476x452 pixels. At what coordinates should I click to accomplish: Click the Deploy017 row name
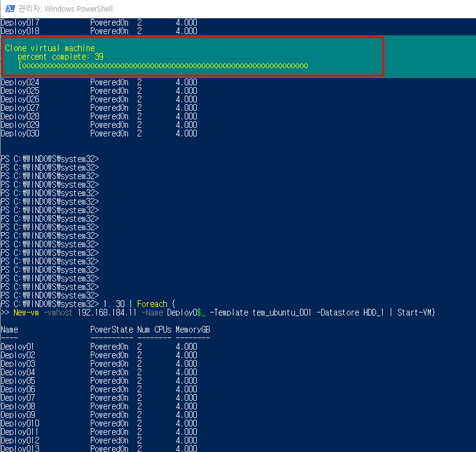20,23
